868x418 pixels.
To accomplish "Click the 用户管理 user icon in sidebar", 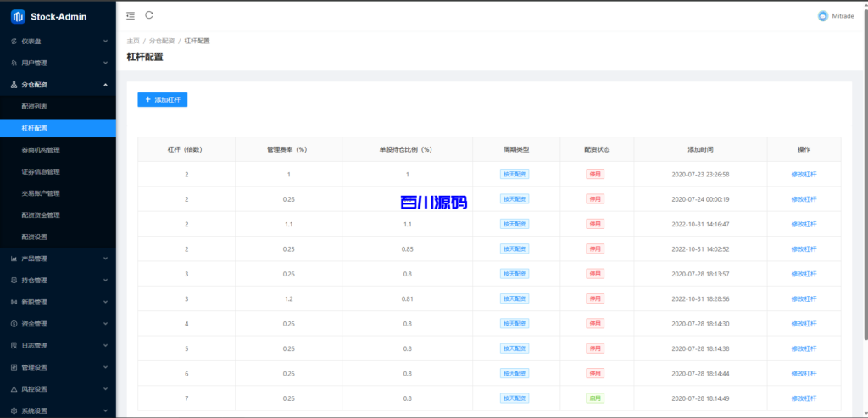I will [x=14, y=63].
